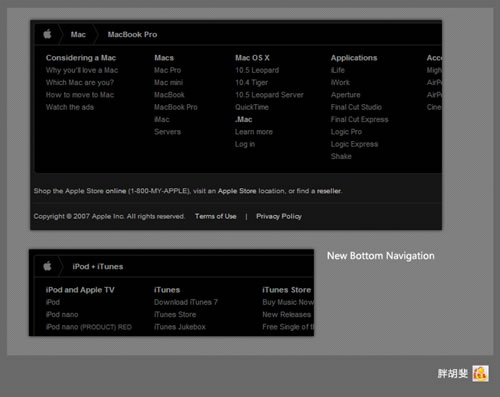Open 10.5 Leopard Server link
The height and width of the screenshot is (397, 500).
click(x=269, y=95)
